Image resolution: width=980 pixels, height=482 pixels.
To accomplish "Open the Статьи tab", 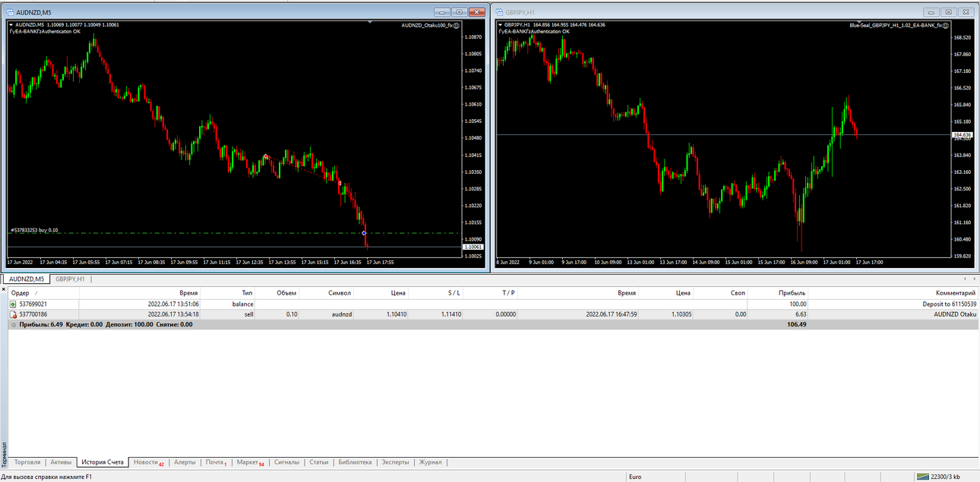I will [x=319, y=462].
